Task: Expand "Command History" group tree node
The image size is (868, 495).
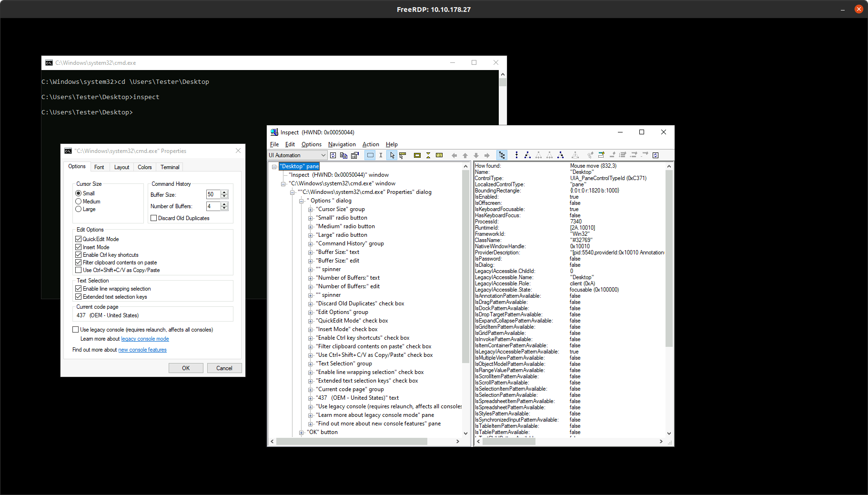Action: pyautogui.click(x=310, y=244)
